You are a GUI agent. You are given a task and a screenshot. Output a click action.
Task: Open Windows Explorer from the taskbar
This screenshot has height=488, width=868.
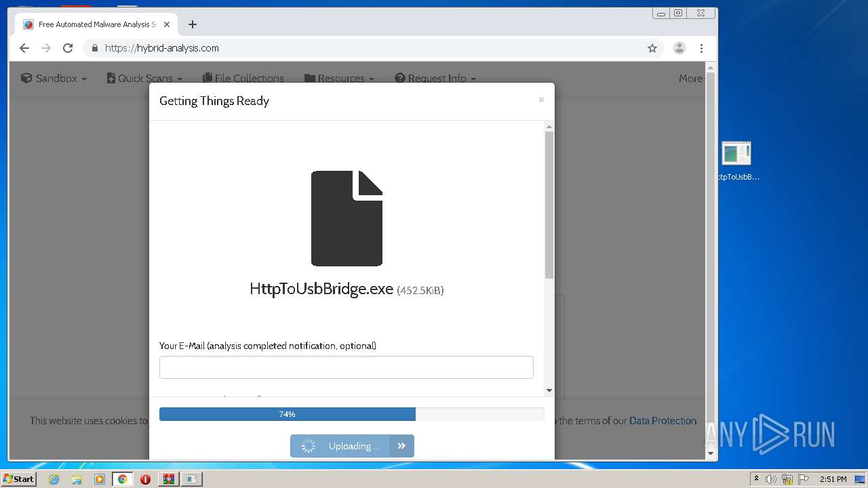[x=77, y=479]
